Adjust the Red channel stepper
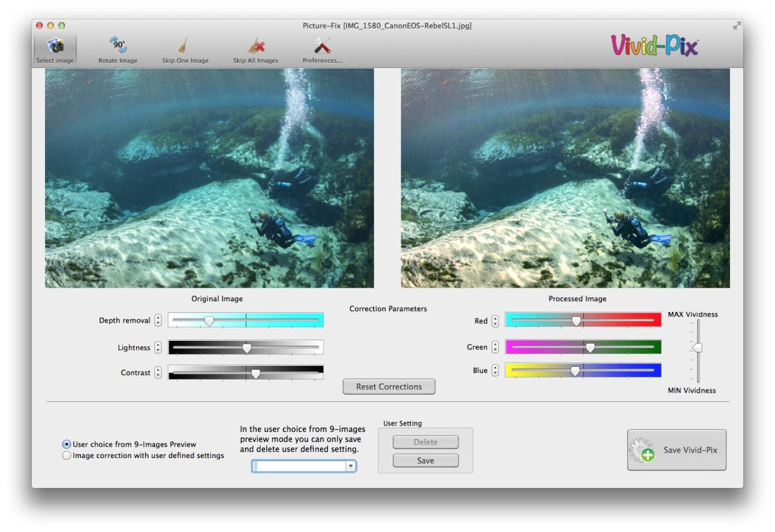775x532 pixels. point(495,321)
